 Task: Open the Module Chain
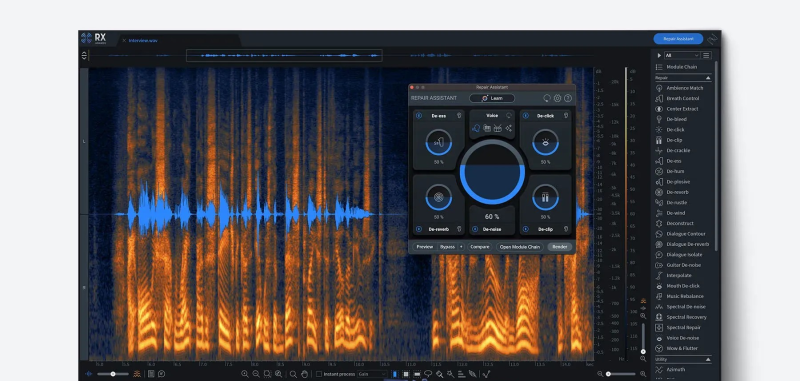point(677,67)
